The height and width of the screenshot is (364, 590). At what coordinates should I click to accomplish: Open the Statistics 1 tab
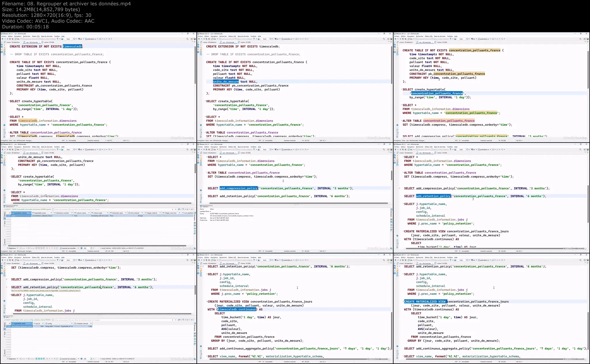(205, 206)
